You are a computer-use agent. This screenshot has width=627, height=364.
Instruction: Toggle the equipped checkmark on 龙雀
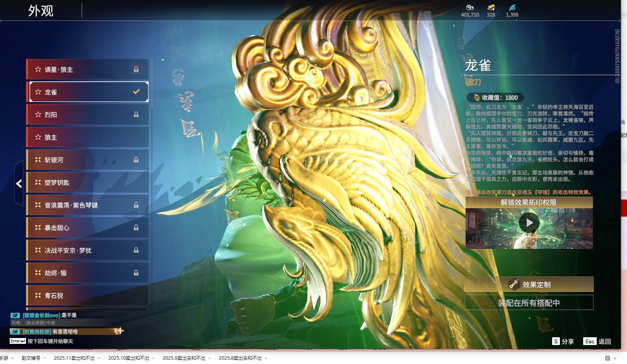pyautogui.click(x=136, y=92)
